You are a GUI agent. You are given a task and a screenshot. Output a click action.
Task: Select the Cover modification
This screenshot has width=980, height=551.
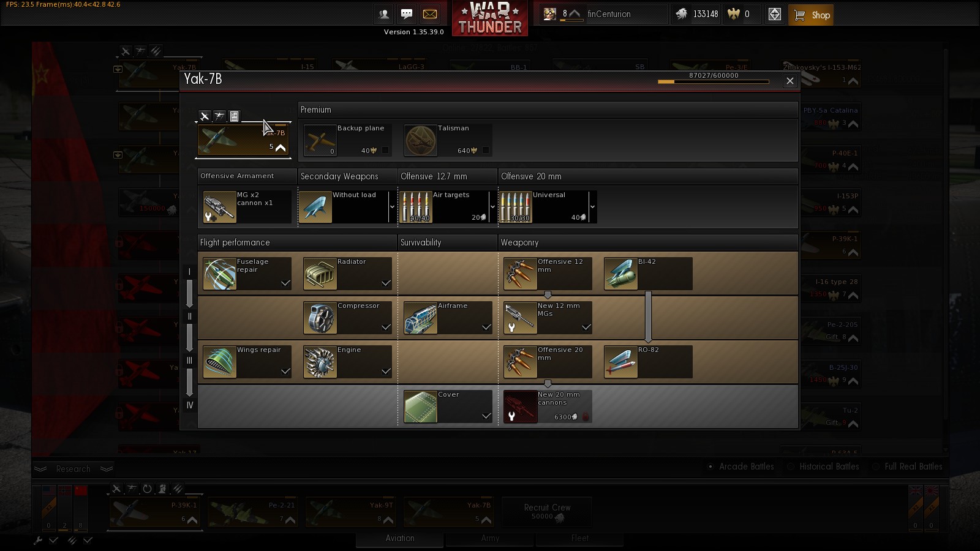[448, 406]
